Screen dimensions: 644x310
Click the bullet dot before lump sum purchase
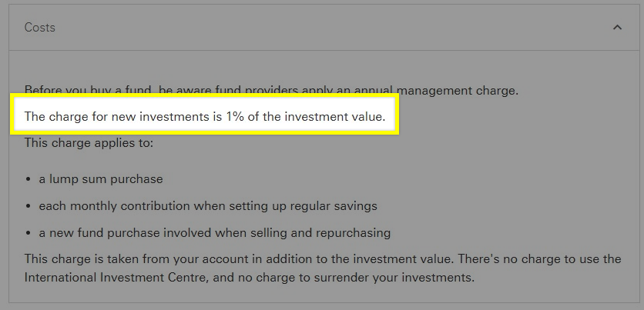click(29, 180)
